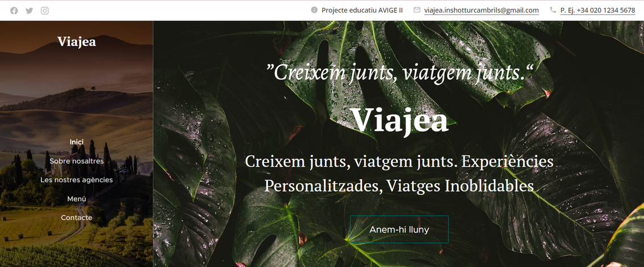Click the Experiències Personalitzades subtitle text
Viewport: 644px width, 267px height.
399,173
